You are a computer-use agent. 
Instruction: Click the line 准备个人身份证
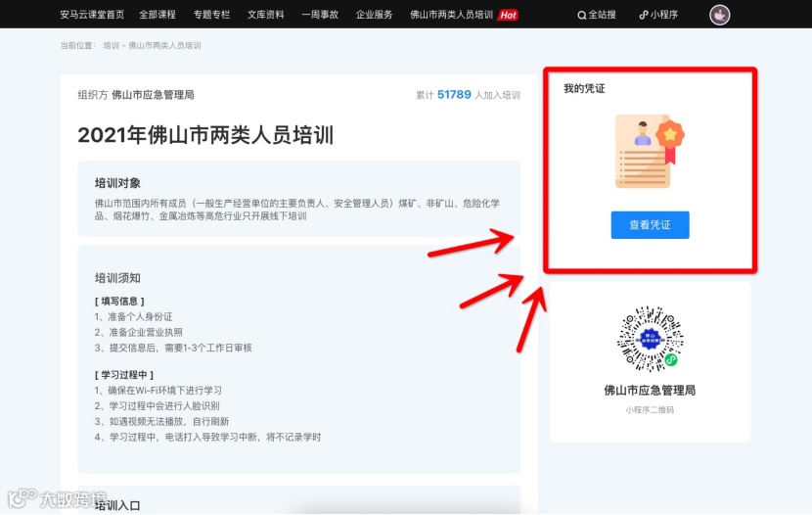click(133, 316)
